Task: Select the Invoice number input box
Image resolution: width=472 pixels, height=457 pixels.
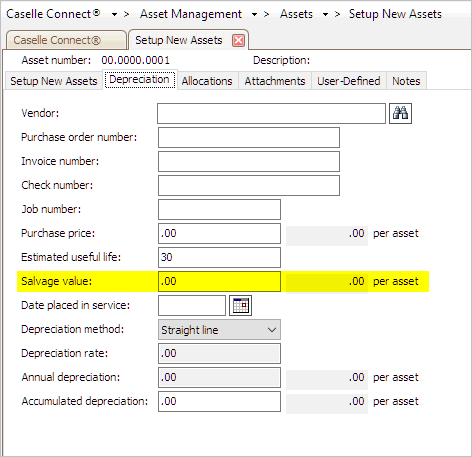Action: click(x=249, y=161)
